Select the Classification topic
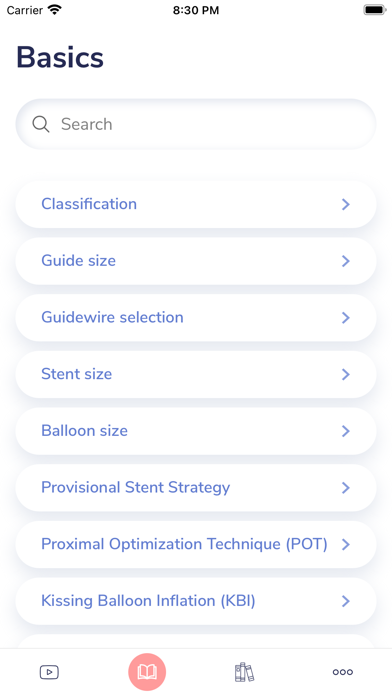 tap(196, 204)
